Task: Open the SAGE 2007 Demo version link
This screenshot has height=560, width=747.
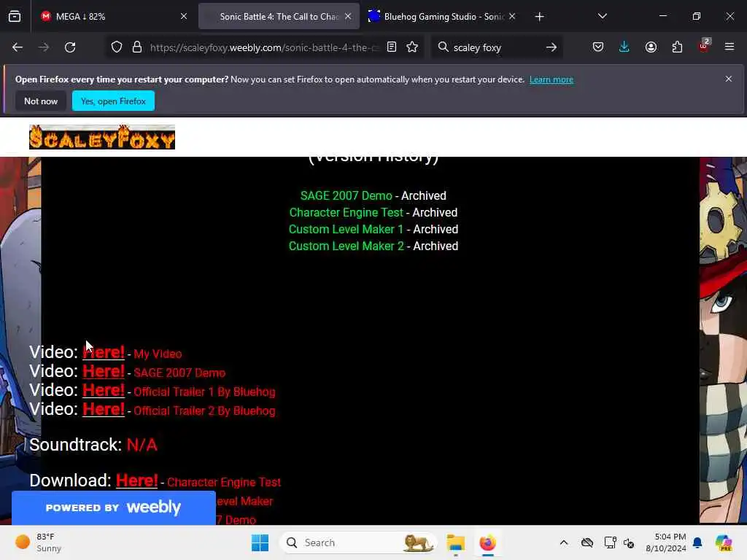Action: coord(347,195)
